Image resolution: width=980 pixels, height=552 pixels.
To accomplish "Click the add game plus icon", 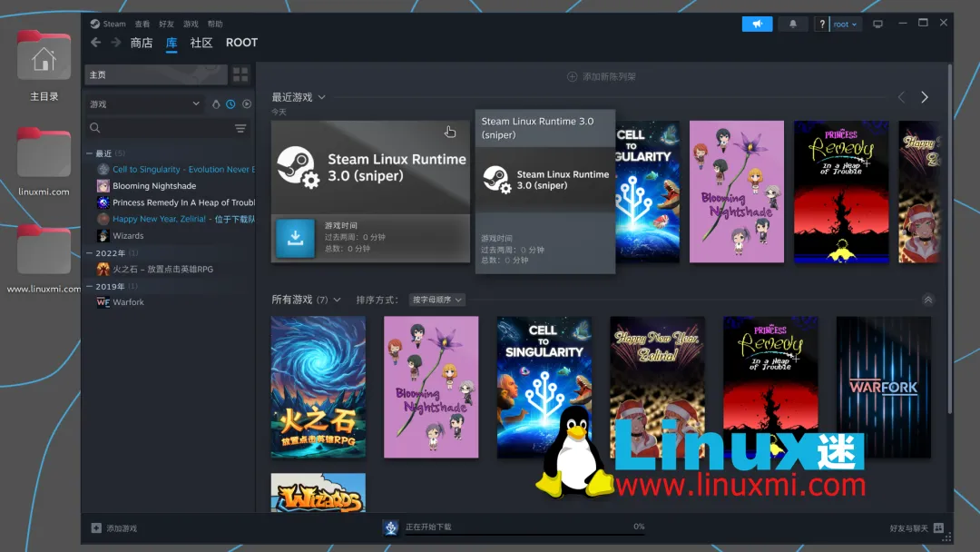I will point(96,528).
